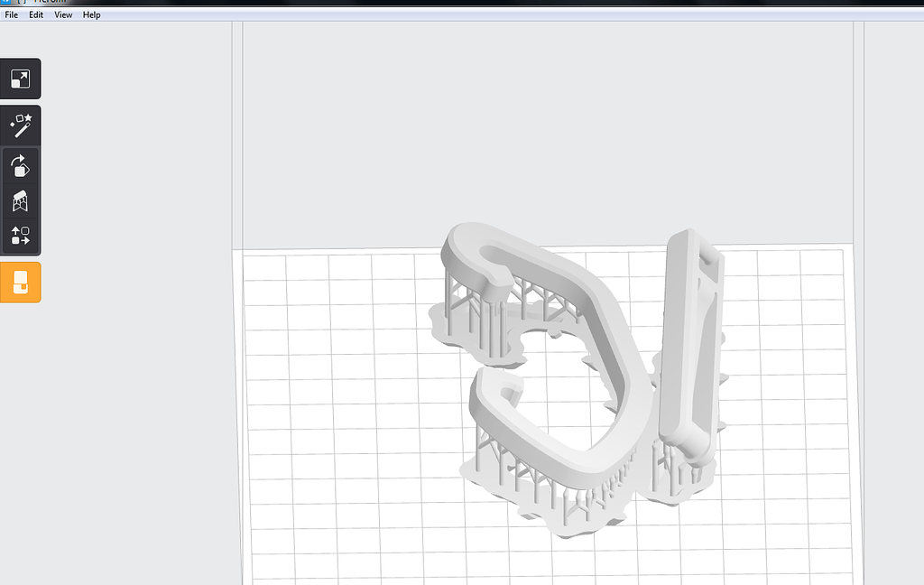
Task: Open the Support generation tool
Action: [21, 200]
